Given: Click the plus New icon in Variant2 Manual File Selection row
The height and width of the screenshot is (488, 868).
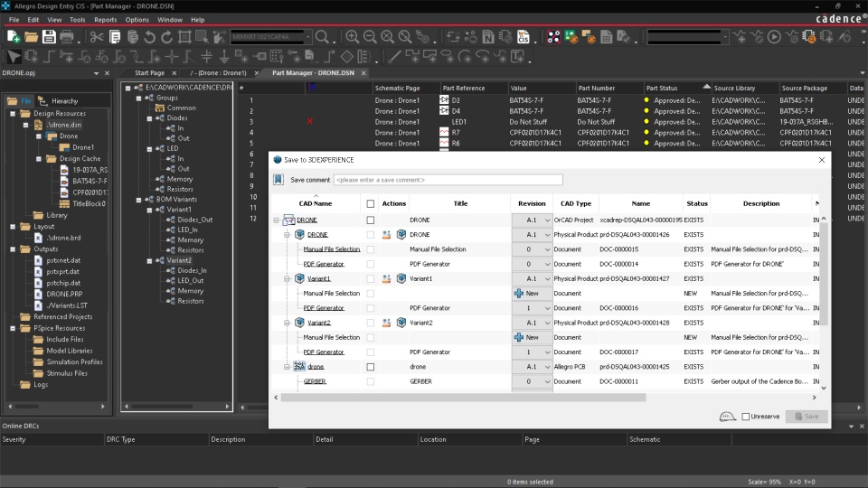Looking at the screenshot, I should tap(519, 337).
